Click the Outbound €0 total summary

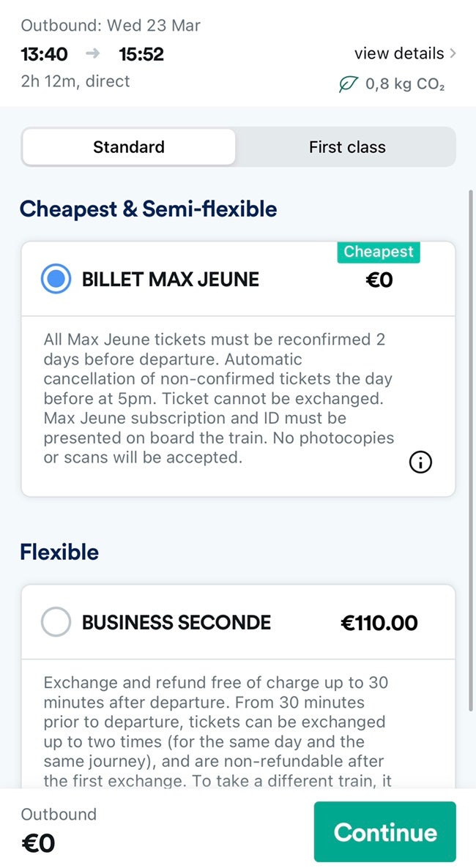[59, 831]
